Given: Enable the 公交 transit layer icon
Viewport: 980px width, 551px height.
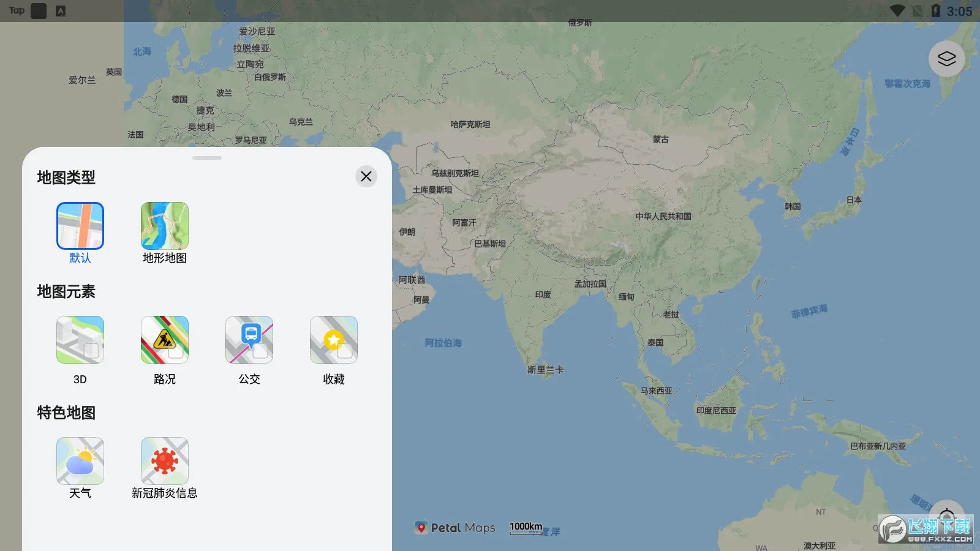Looking at the screenshot, I should pos(249,340).
